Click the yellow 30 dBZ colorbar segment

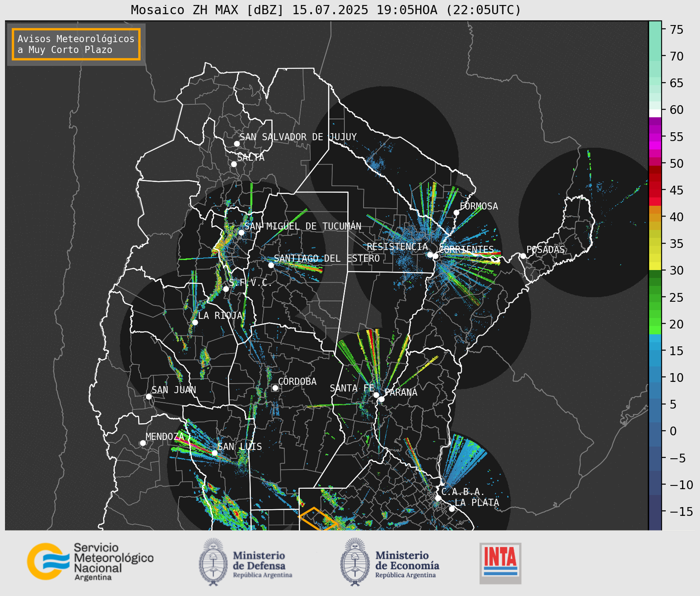point(655,266)
